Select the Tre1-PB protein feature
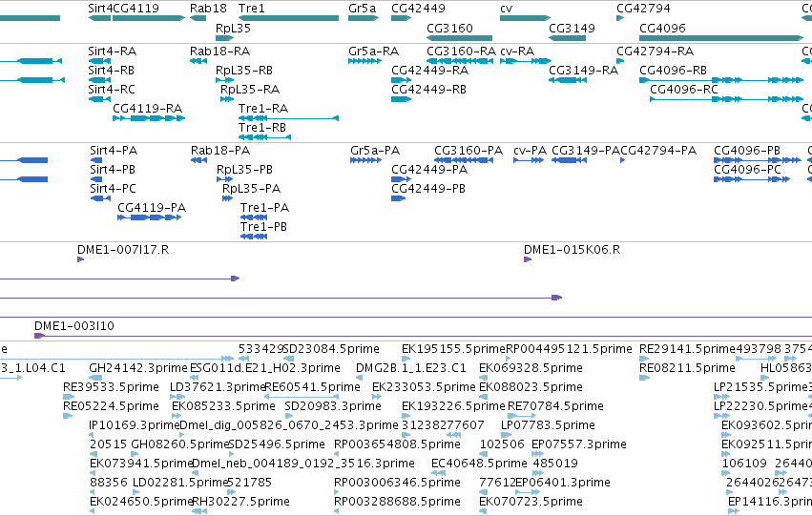812x516 pixels. (254, 237)
